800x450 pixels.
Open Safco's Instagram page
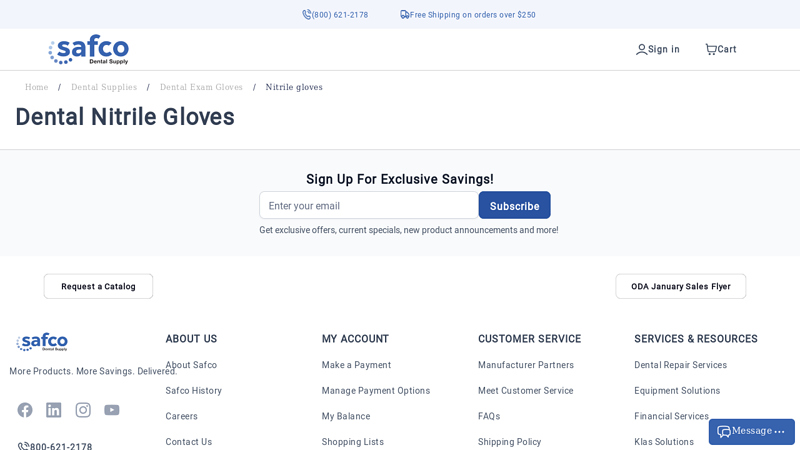[83, 410]
